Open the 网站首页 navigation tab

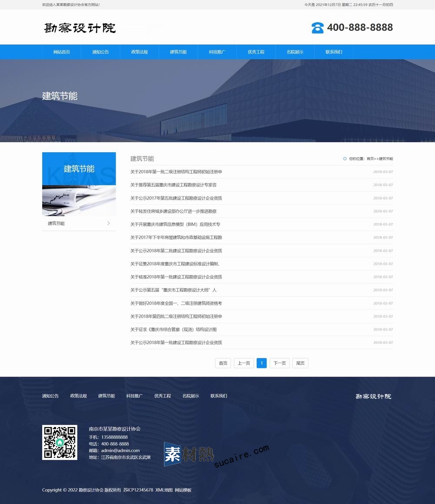[x=61, y=52]
